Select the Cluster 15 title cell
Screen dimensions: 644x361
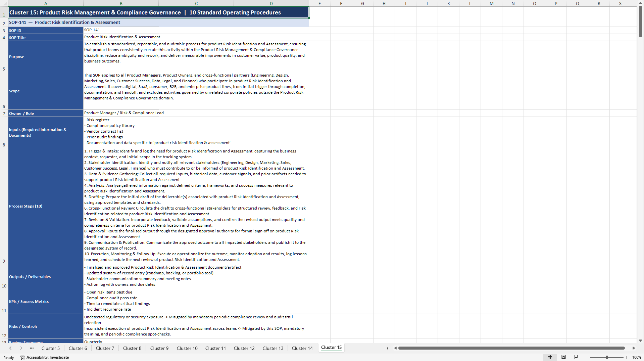click(158, 12)
